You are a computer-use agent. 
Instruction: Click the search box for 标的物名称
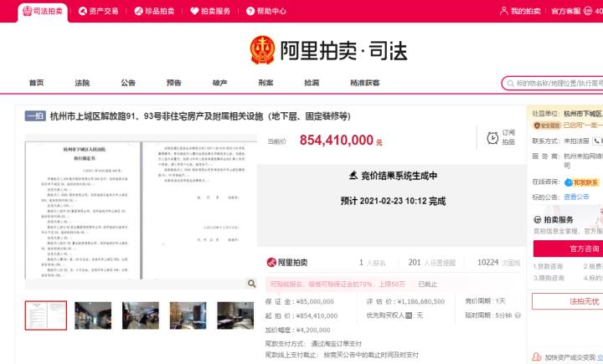click(x=553, y=83)
